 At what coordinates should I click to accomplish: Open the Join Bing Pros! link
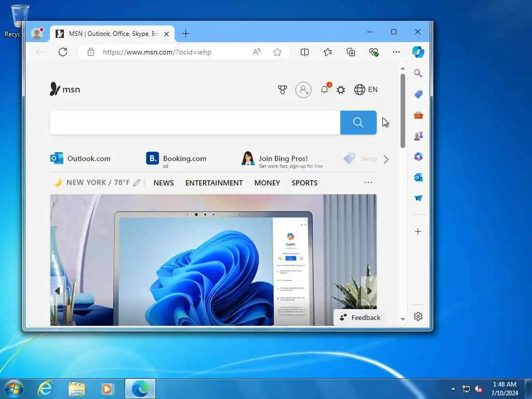282,160
